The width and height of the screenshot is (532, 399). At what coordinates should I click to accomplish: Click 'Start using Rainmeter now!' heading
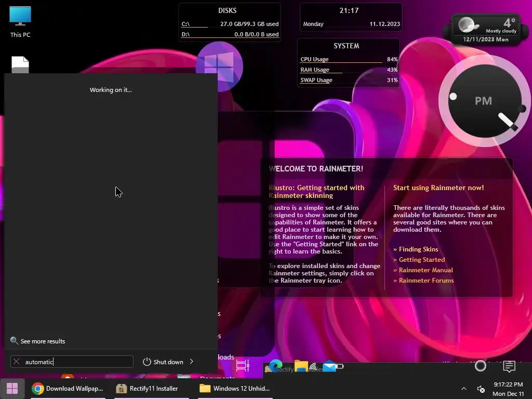point(438,188)
